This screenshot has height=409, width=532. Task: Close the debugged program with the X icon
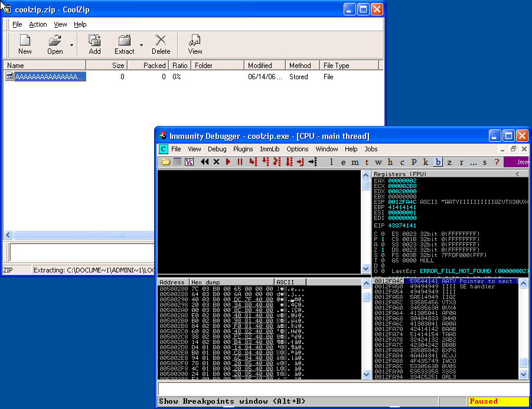217,162
